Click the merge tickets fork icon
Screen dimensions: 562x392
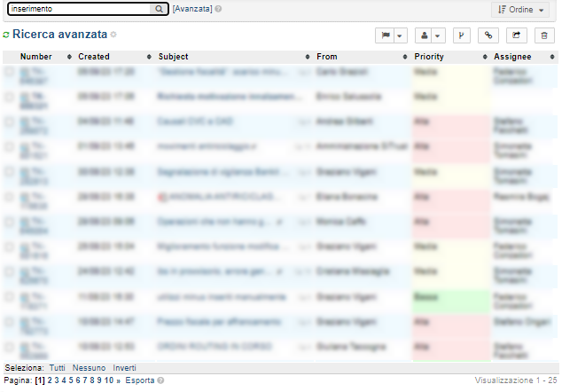[461, 35]
